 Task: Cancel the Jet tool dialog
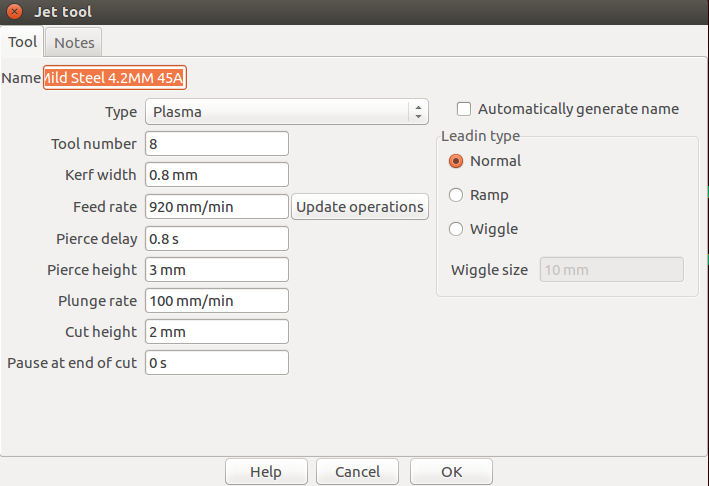[357, 472]
